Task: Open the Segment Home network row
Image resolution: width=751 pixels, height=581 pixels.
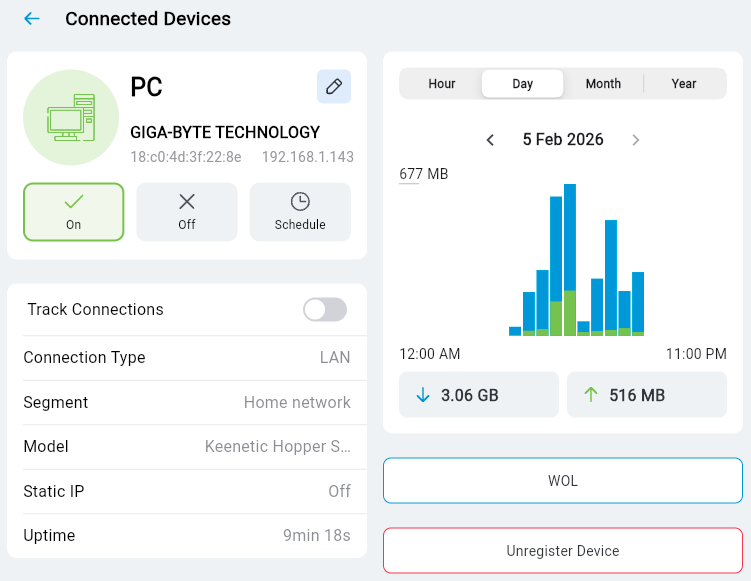Action: pyautogui.click(x=187, y=402)
